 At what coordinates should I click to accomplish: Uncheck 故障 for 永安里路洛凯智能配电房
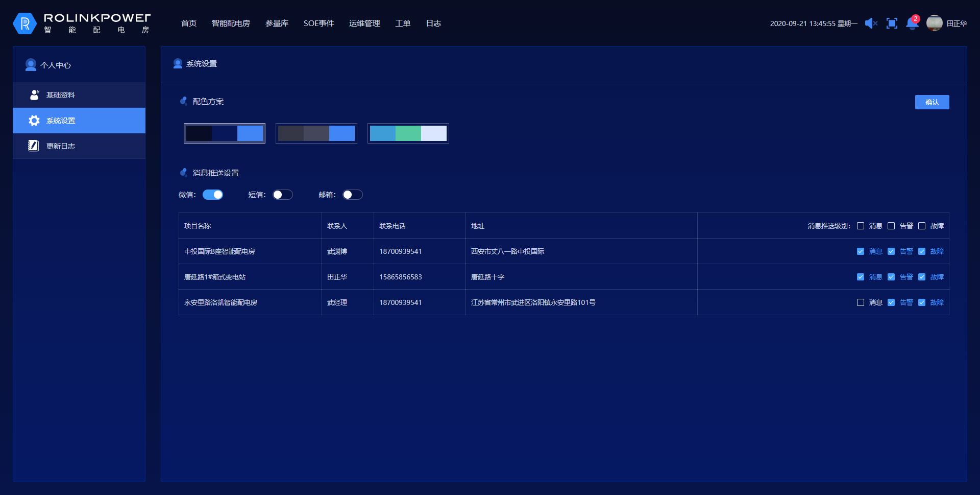click(922, 302)
